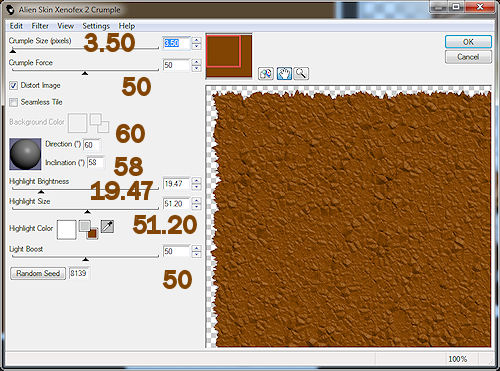Open the Settings menu
Viewport: 500px width, 371px height.
click(x=96, y=26)
